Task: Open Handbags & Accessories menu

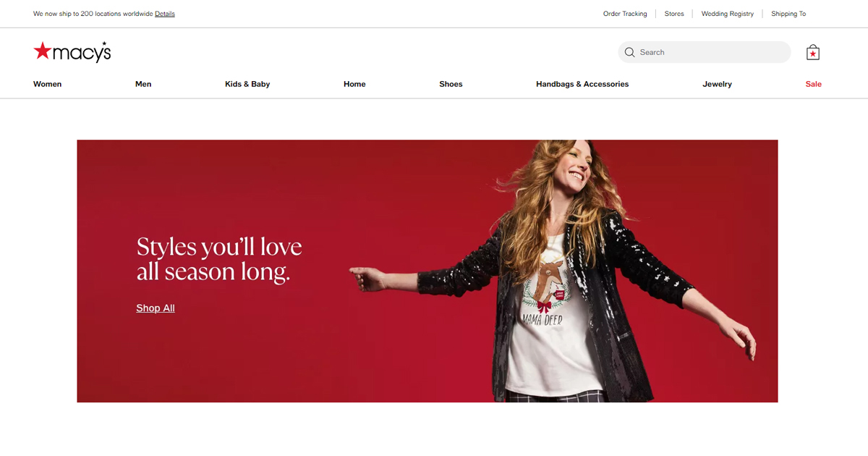Action: [582, 84]
